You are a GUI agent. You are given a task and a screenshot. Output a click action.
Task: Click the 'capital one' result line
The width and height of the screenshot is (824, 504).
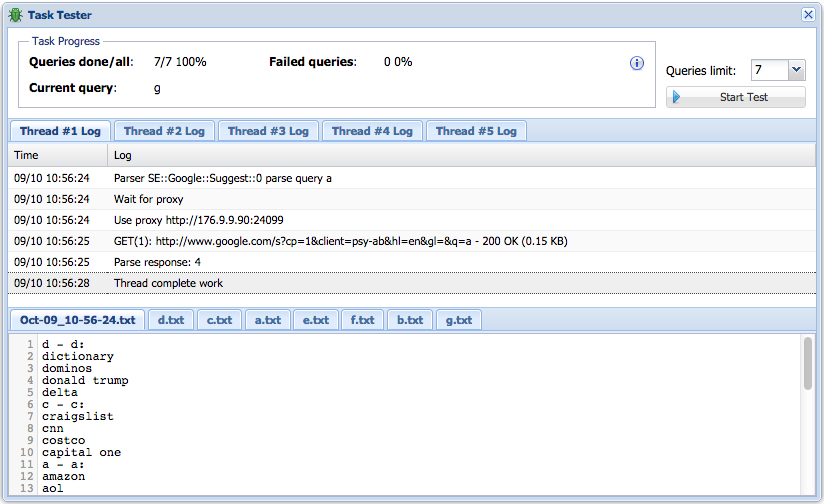(x=81, y=452)
